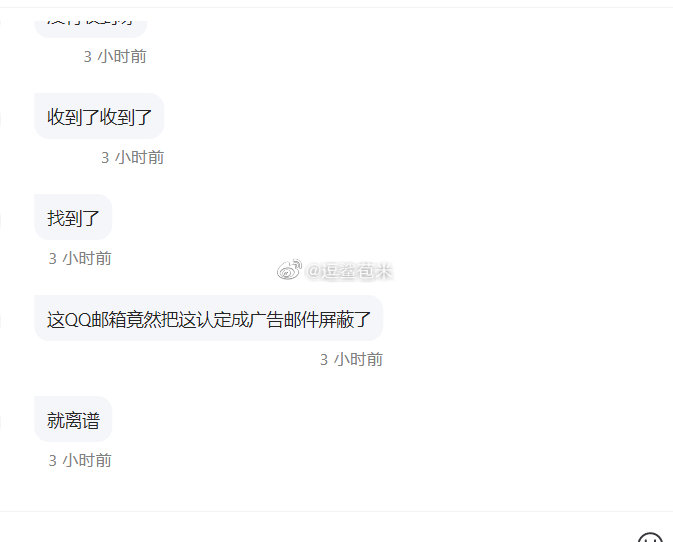This screenshot has height=542, width=673.
Task: Click the timestamp below 就离谱
Action: 80,460
